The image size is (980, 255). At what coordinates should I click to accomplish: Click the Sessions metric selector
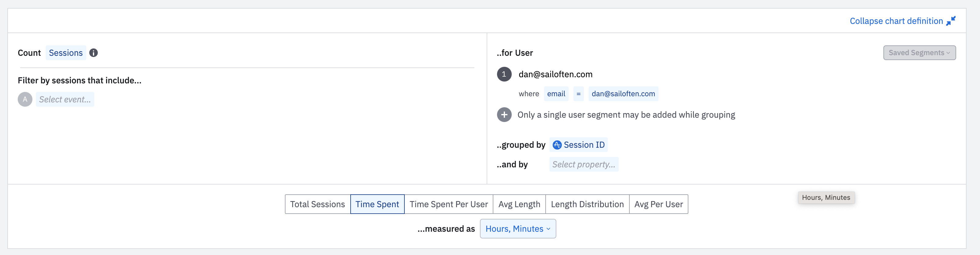(x=66, y=53)
